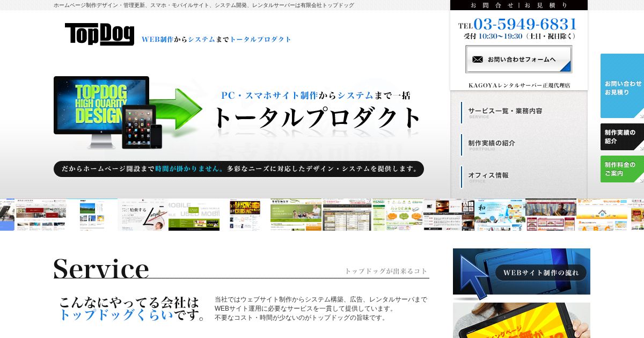644x338 pixels.
Task: Select the green 制作料金のご案内 side tab
Action: [622, 169]
